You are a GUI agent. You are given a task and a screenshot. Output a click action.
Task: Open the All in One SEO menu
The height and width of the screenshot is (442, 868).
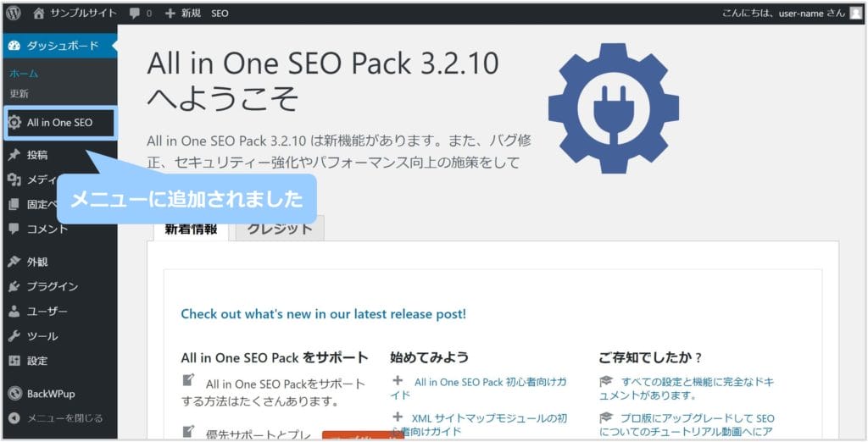pyautogui.click(x=60, y=123)
